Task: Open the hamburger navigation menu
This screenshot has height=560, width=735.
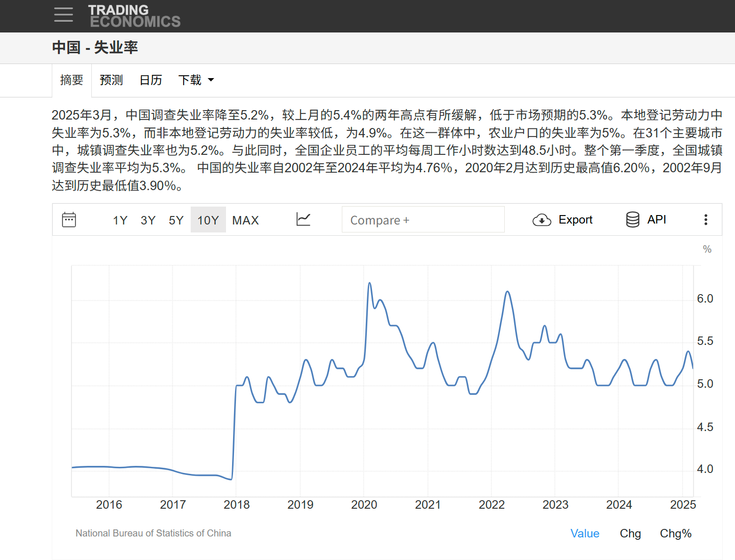Action: [x=63, y=15]
